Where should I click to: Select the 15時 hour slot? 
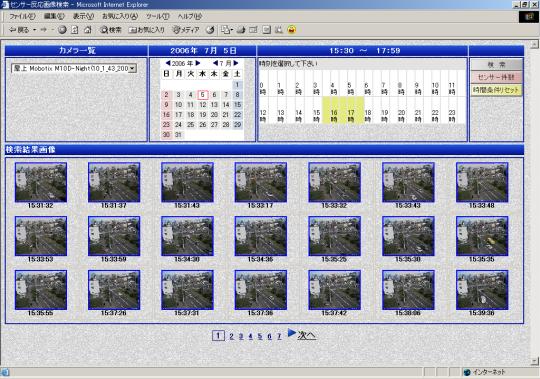316,116
